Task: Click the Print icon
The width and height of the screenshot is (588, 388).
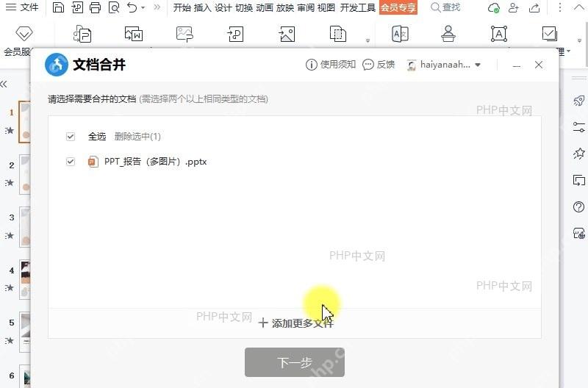Action: tap(96, 7)
